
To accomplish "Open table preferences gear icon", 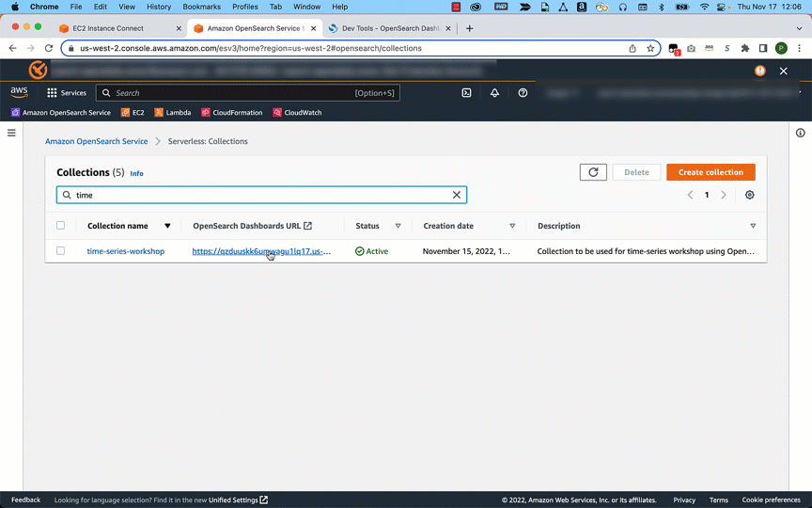I will point(750,195).
